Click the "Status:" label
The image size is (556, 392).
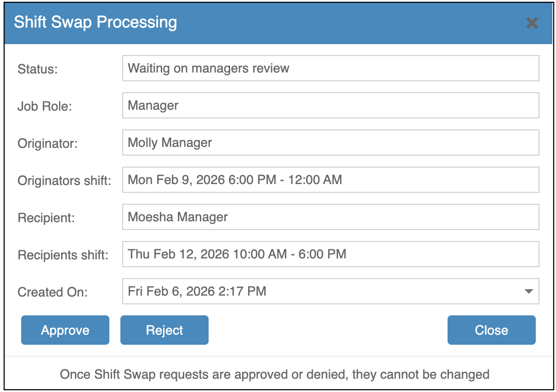click(38, 69)
